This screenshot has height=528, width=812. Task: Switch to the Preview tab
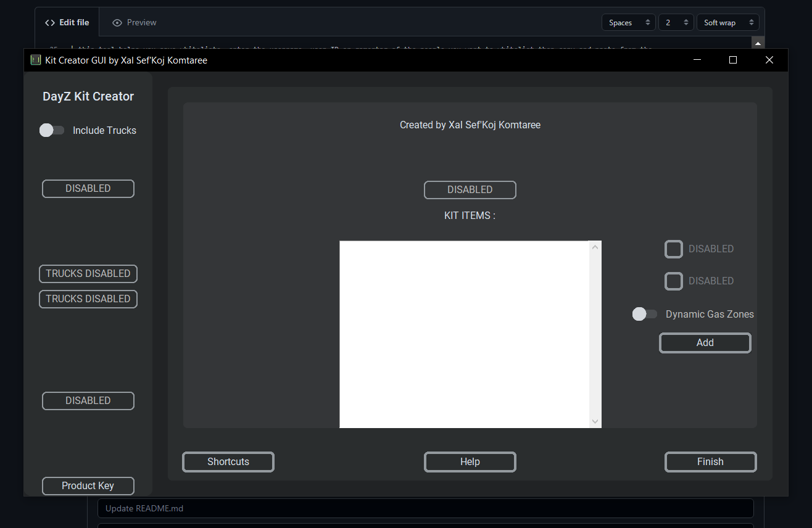coord(133,22)
